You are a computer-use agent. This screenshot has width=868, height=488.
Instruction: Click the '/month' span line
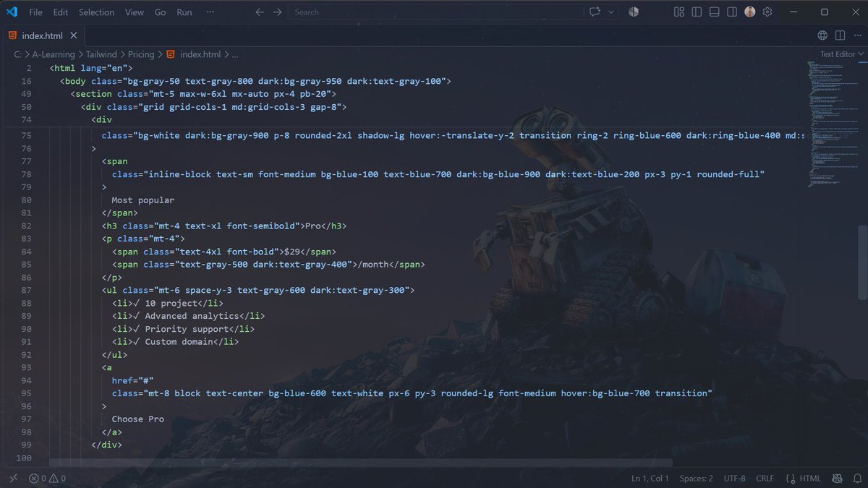coord(268,265)
